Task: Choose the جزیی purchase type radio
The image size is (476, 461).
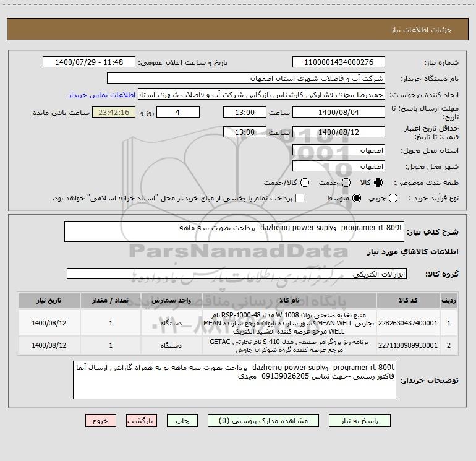Action: pyautogui.click(x=393, y=198)
